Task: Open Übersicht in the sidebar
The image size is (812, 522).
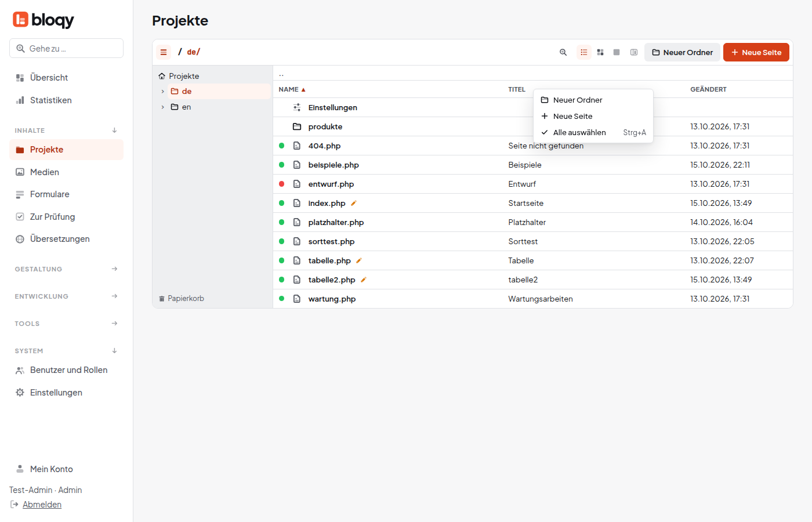Action: point(66,78)
